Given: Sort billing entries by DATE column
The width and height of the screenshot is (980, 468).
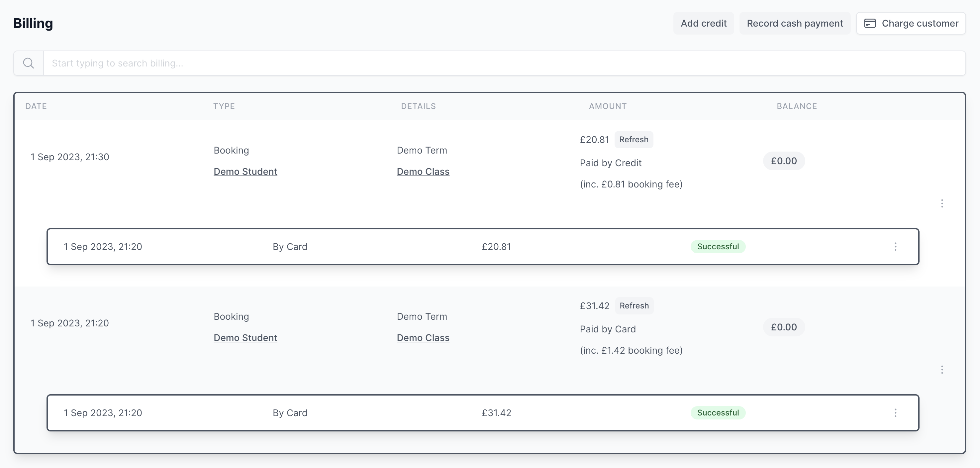Looking at the screenshot, I should pyautogui.click(x=36, y=106).
